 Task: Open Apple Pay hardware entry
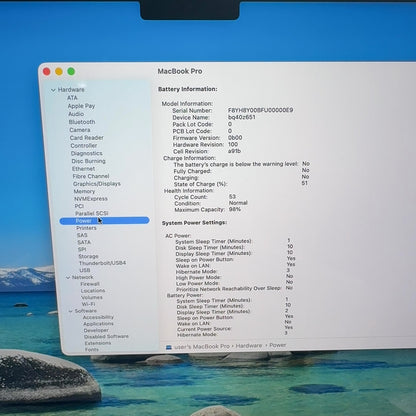(x=81, y=106)
